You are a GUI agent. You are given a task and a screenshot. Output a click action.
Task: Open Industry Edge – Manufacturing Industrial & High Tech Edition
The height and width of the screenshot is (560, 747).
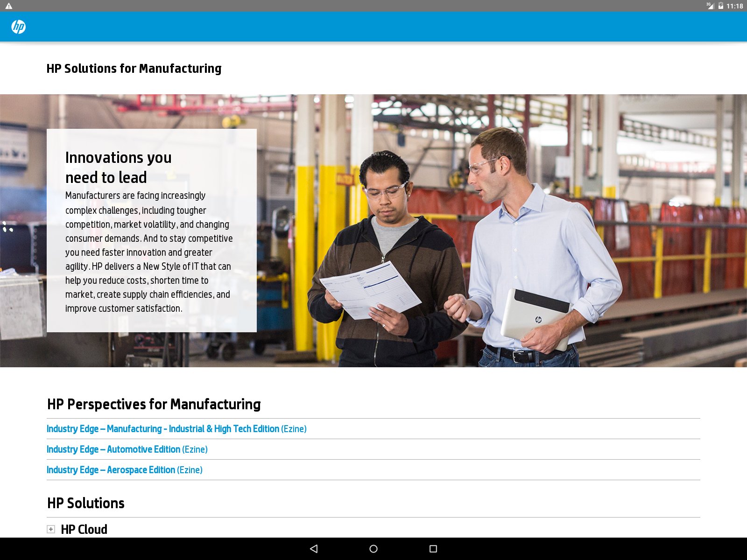[x=162, y=428]
